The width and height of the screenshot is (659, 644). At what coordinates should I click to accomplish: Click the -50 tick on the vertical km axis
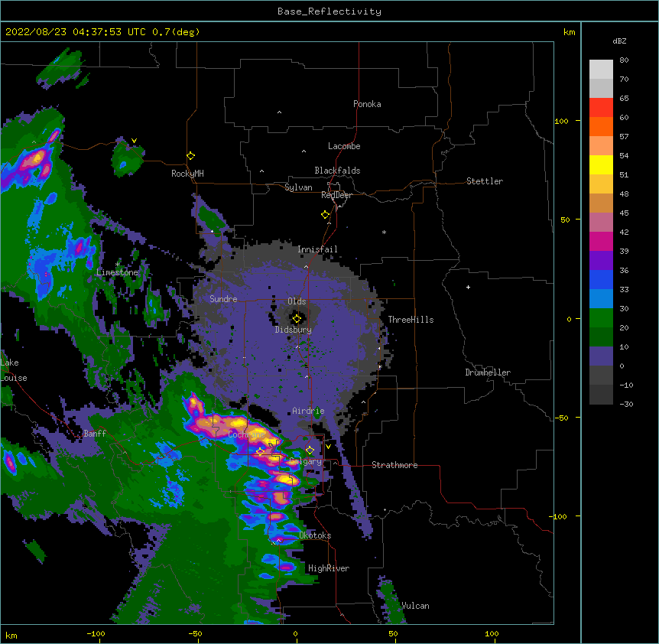(x=560, y=418)
